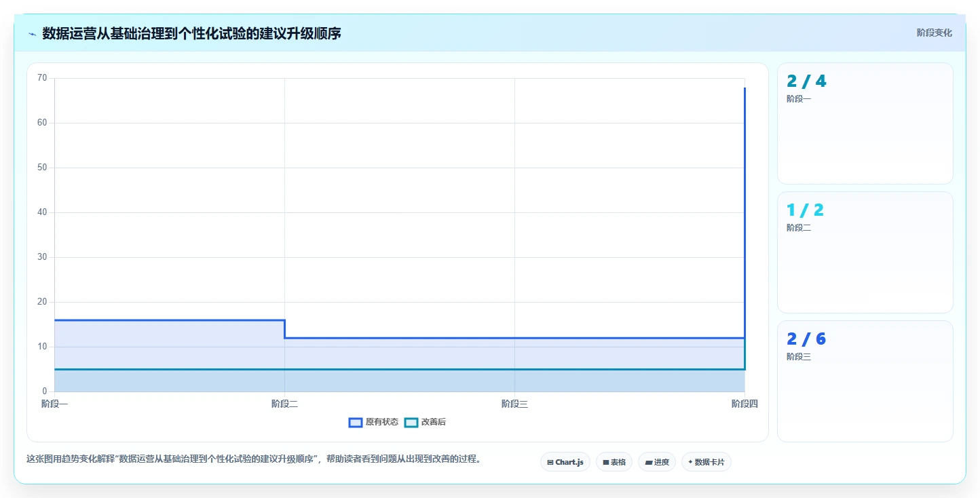Click the 20 y-axis value
Viewport: 980px width, 498px height.
[42, 302]
